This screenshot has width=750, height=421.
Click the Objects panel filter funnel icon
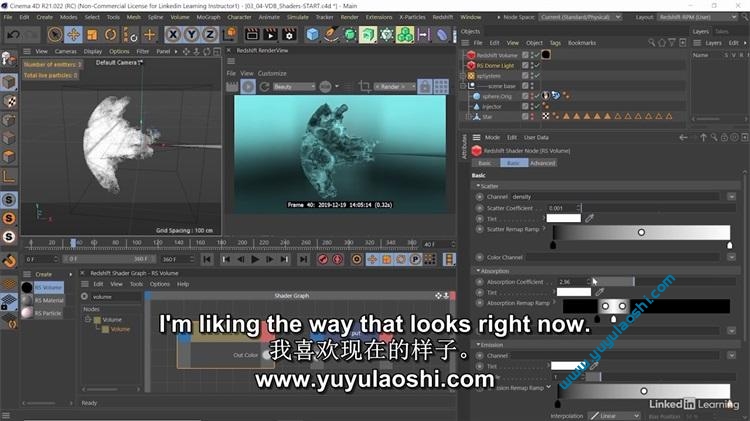click(x=672, y=43)
